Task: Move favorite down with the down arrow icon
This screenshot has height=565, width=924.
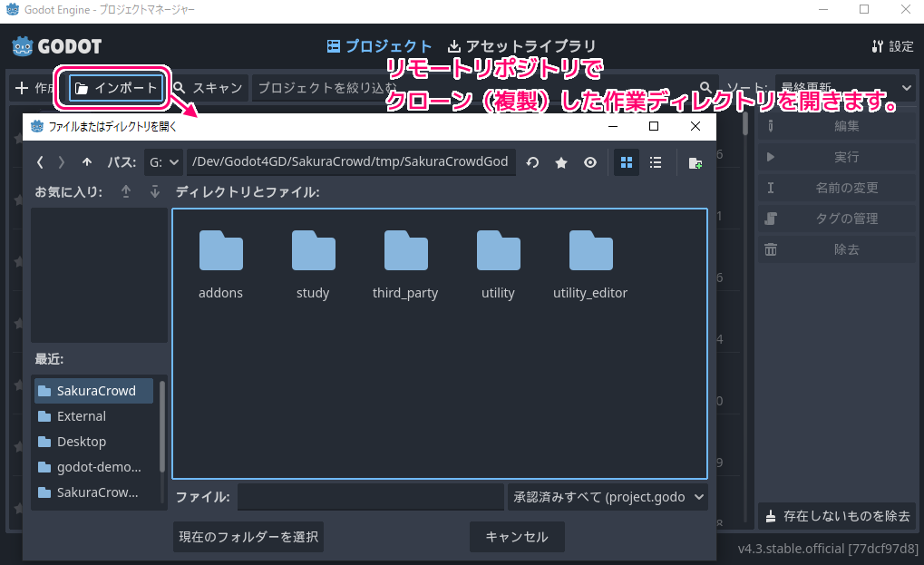Action: [155, 191]
